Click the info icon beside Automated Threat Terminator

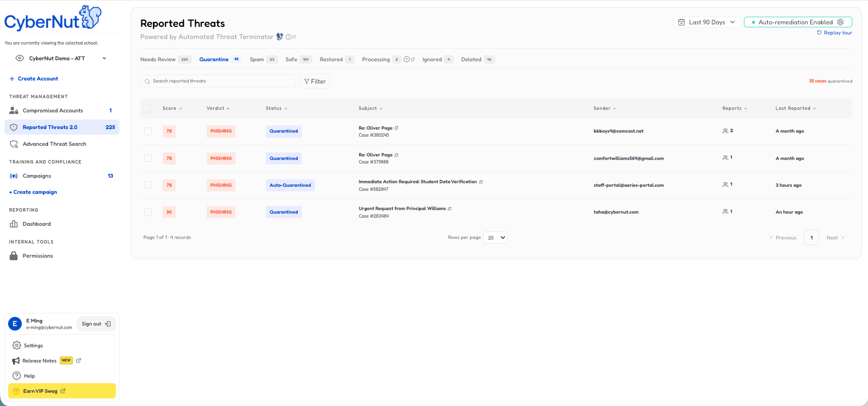pos(289,37)
